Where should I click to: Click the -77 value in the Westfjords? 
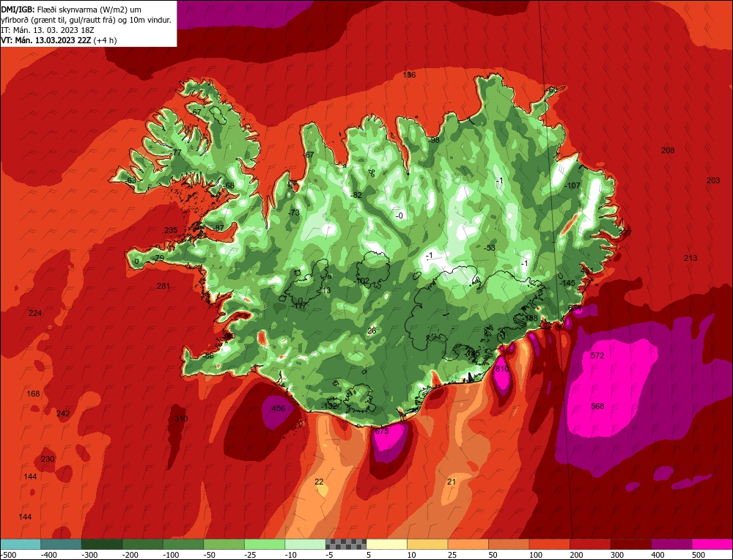tap(176, 153)
